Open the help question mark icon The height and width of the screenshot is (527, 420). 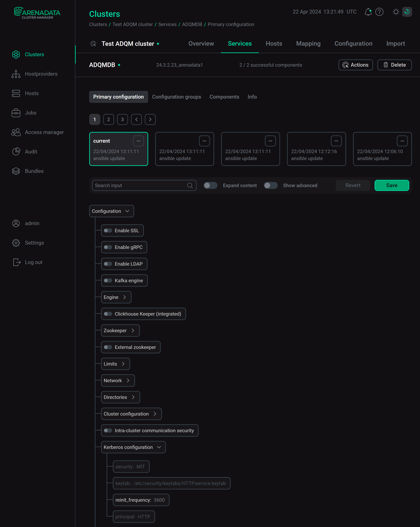pos(379,12)
